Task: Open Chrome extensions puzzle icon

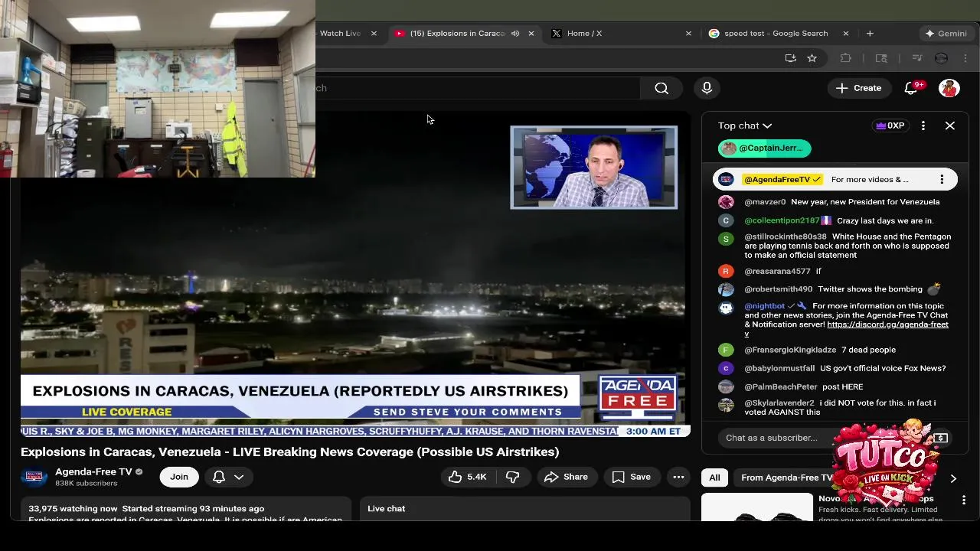Action: 846,58
